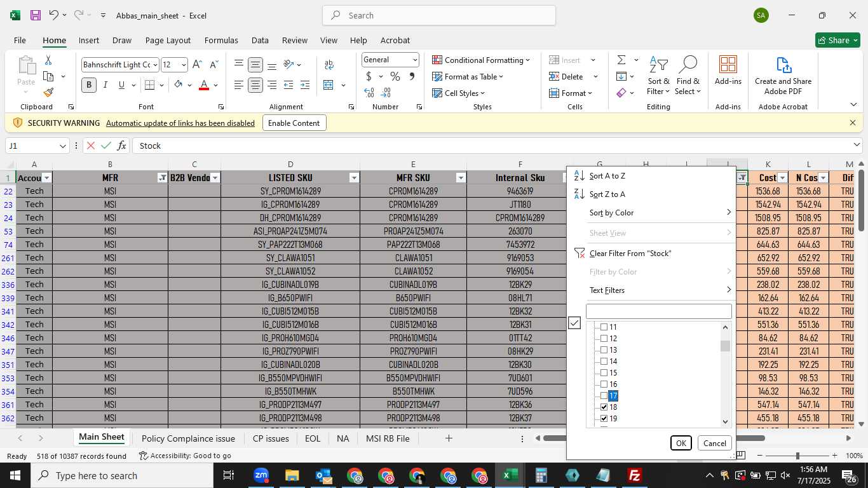Click Enable Content button
The height and width of the screenshot is (488, 868).
coord(294,123)
